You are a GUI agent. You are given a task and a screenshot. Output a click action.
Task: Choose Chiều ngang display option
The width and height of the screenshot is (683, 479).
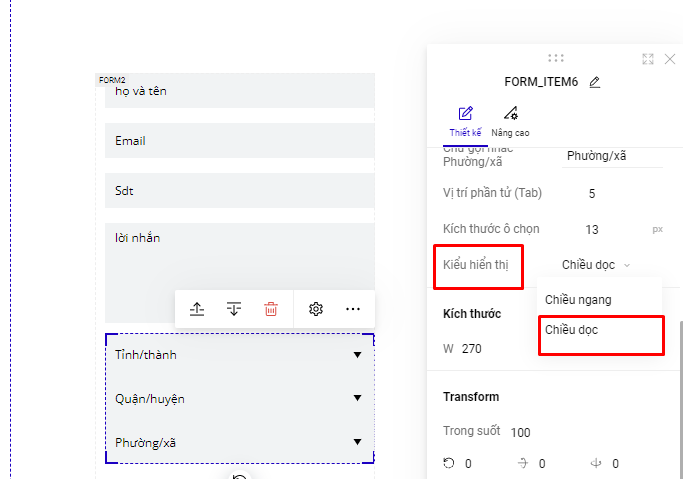click(578, 299)
